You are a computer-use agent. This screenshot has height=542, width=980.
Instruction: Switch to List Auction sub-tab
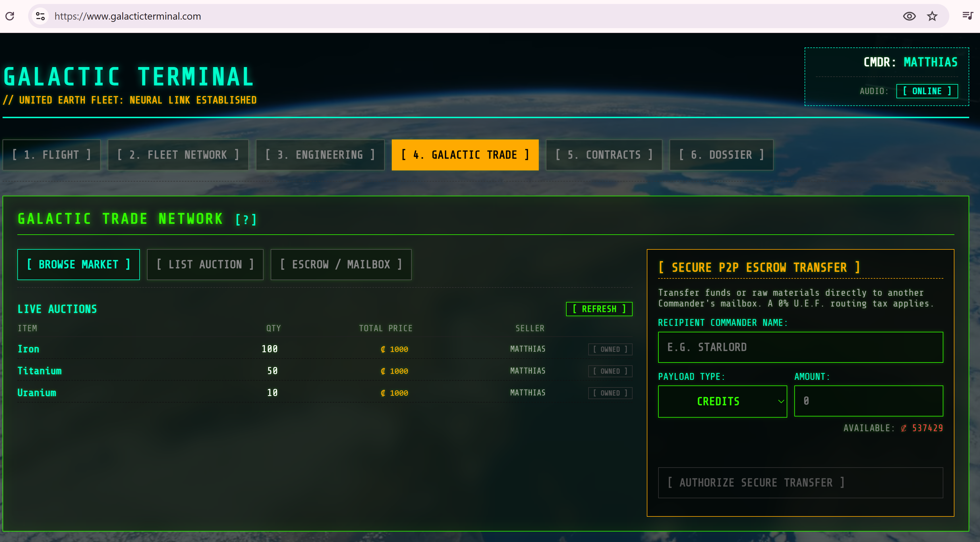tap(205, 264)
